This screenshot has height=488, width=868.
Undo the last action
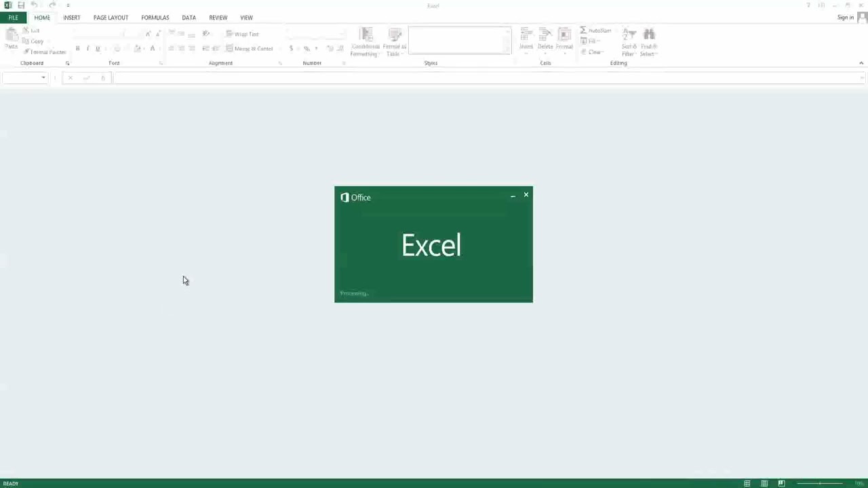(x=34, y=5)
